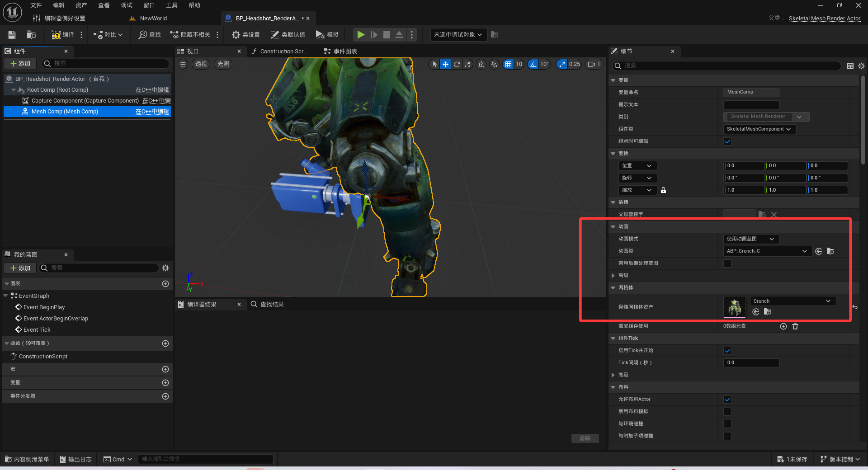Toggle Editable when Inherited (继承时可编辑) checkbox
Screen dimensions: 868x470
tap(727, 141)
